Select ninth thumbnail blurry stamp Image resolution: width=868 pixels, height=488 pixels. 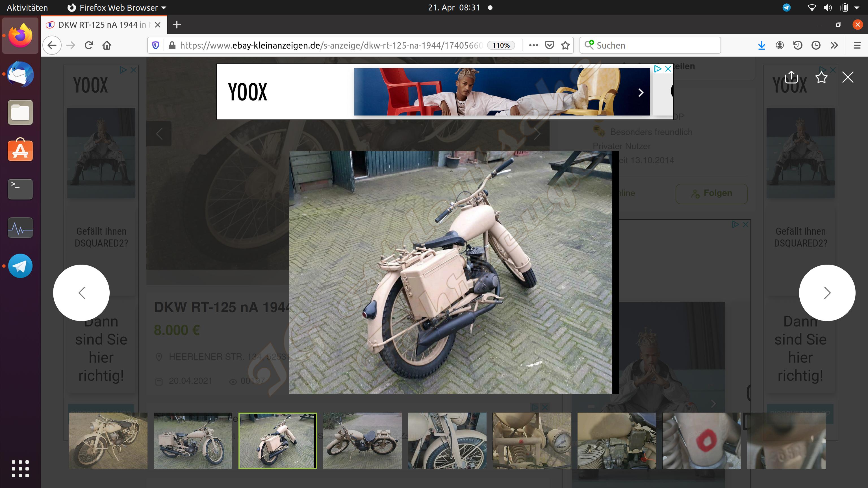[786, 441]
